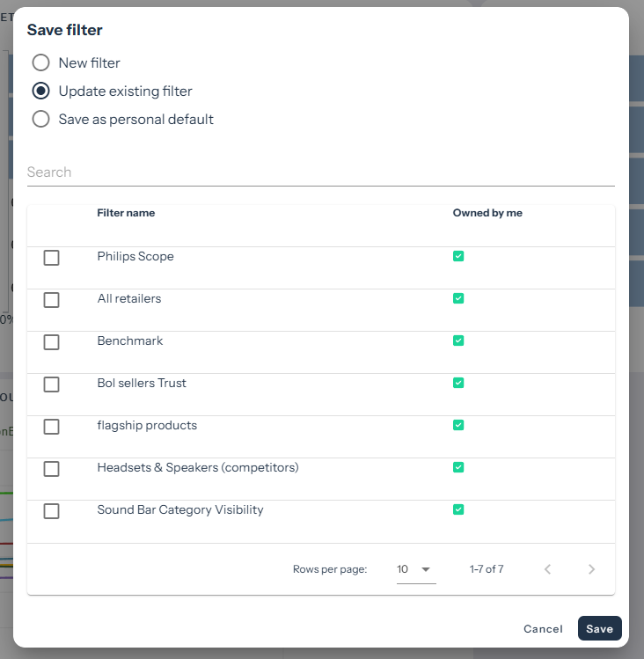Select the Benchmark filter checkbox

pyautogui.click(x=52, y=342)
